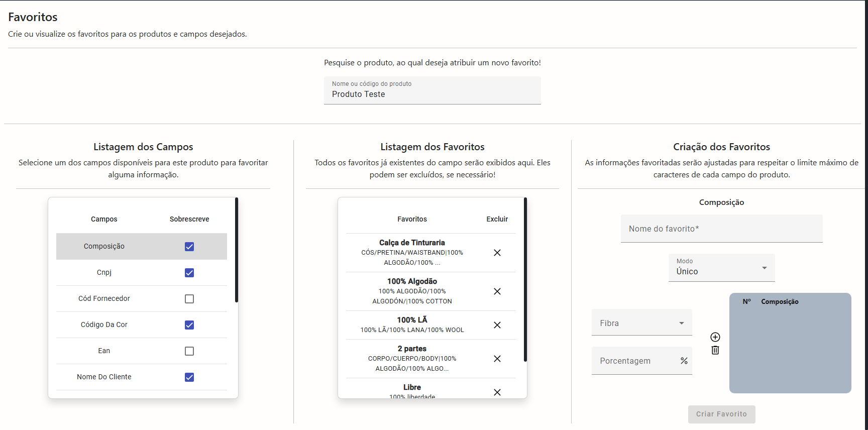
Task: Select the Cnpj field row
Action: point(104,273)
